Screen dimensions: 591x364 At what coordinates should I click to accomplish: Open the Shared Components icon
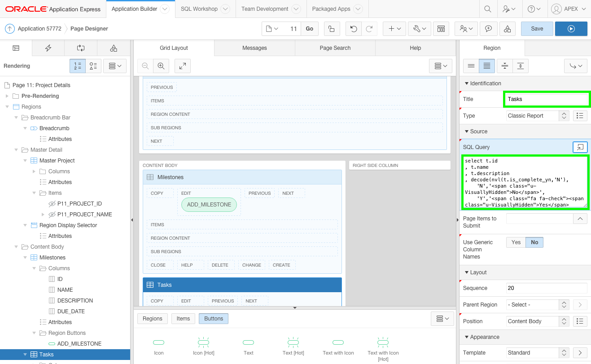point(507,29)
